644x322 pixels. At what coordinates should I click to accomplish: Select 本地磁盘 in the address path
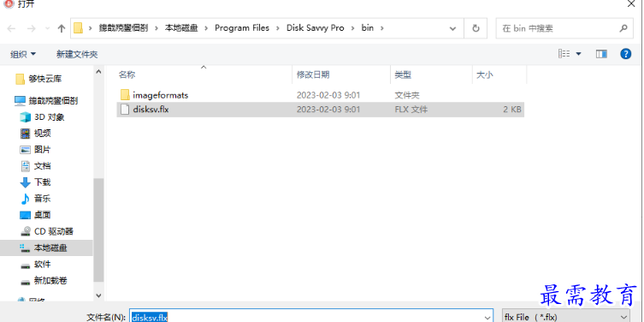[x=181, y=28]
